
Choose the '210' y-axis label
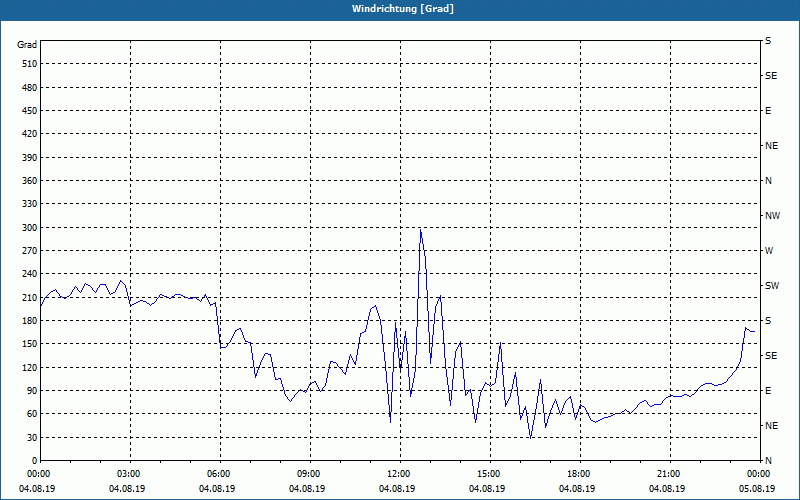30,297
